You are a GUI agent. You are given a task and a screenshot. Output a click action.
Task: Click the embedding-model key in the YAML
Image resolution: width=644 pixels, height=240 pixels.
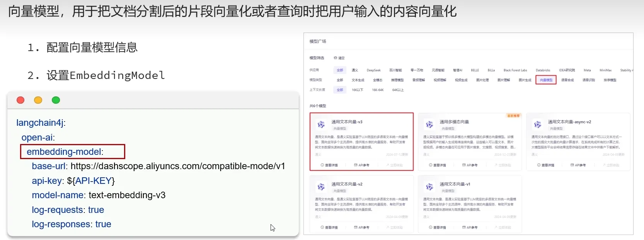click(65, 152)
